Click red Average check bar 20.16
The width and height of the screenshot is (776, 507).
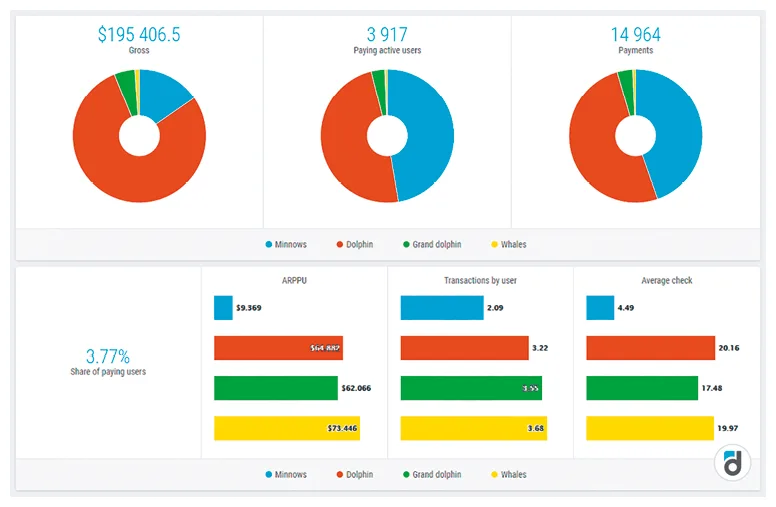click(x=650, y=348)
